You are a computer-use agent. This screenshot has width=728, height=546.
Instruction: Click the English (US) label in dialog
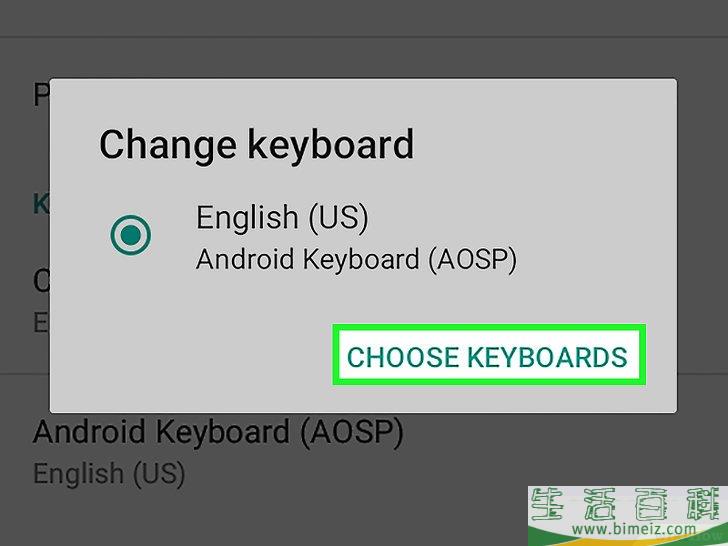(x=282, y=217)
